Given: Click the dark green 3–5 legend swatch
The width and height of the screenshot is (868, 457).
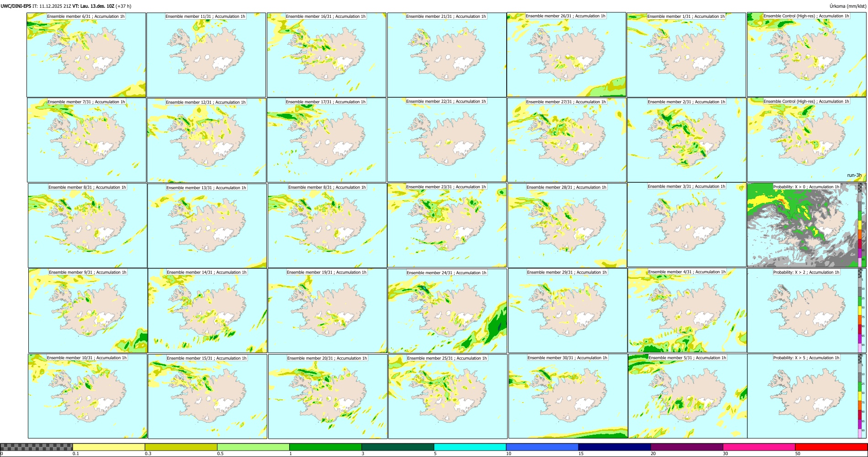Looking at the screenshot, I should click(x=397, y=447).
